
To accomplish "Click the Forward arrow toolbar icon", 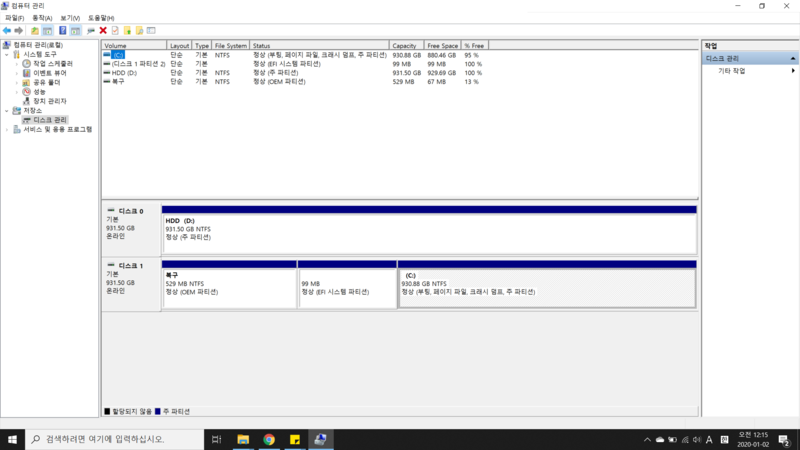I will click(18, 31).
